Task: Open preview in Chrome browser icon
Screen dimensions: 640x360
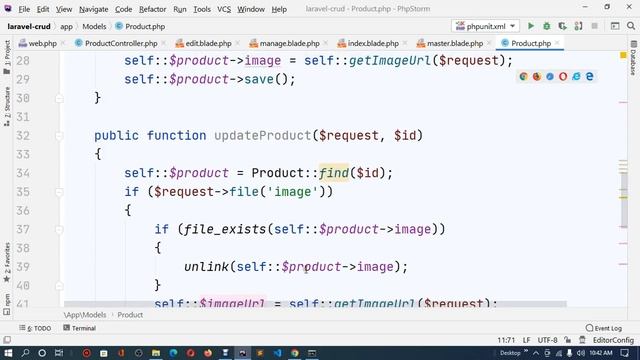Action: [523, 76]
